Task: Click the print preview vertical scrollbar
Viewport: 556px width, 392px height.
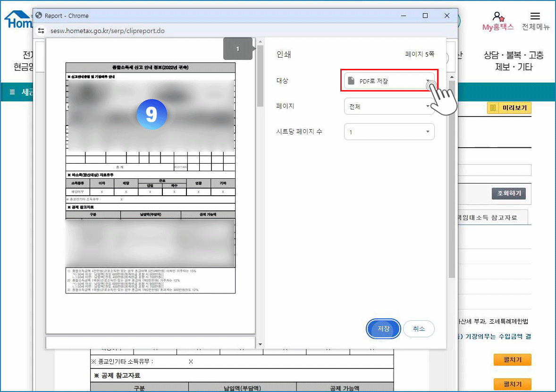Action: (260, 76)
